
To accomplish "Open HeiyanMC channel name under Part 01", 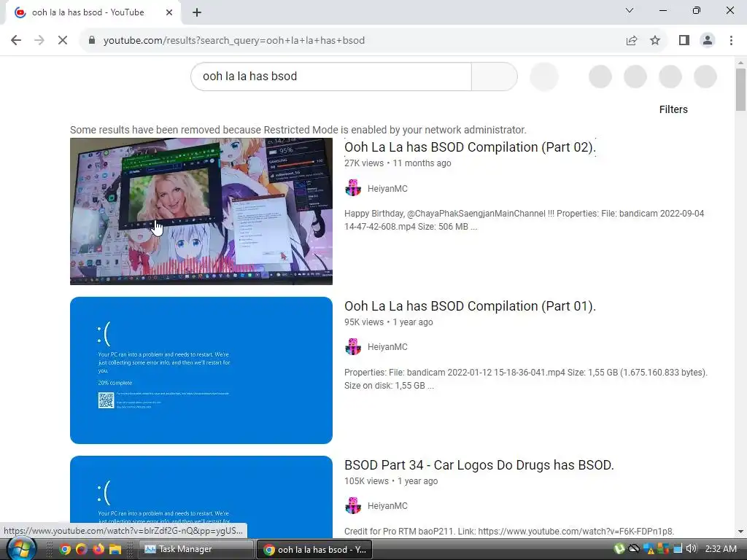I will coord(387,347).
